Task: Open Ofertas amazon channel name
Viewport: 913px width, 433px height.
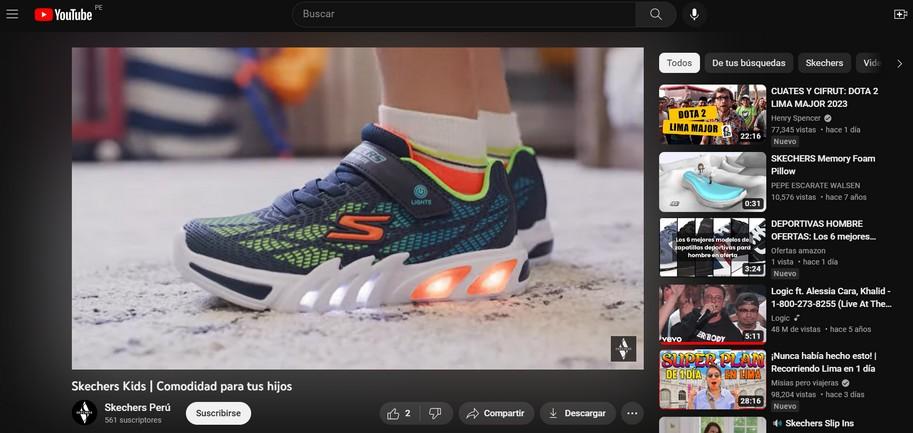Action: 798,250
